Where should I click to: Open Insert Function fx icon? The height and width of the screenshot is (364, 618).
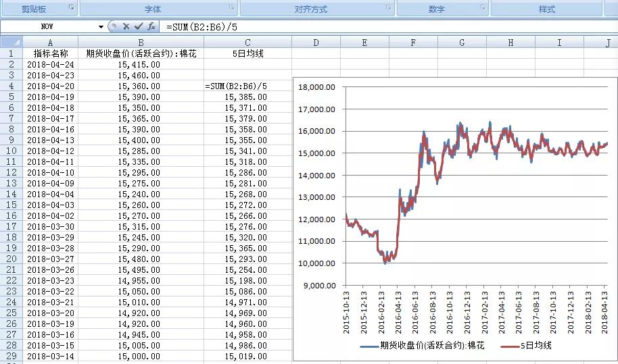point(151,26)
